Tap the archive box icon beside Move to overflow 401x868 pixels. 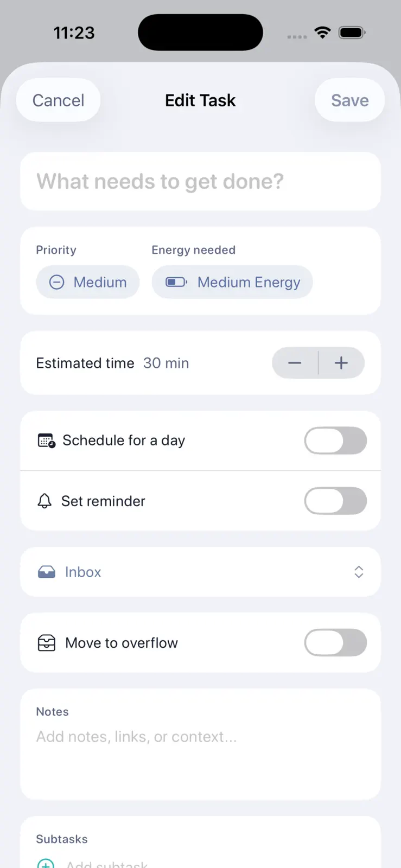point(47,643)
